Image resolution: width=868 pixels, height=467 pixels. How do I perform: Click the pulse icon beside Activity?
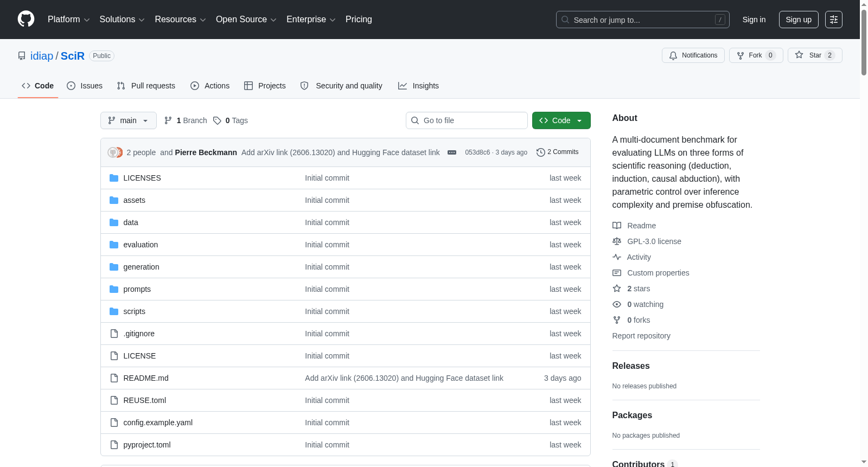617,257
